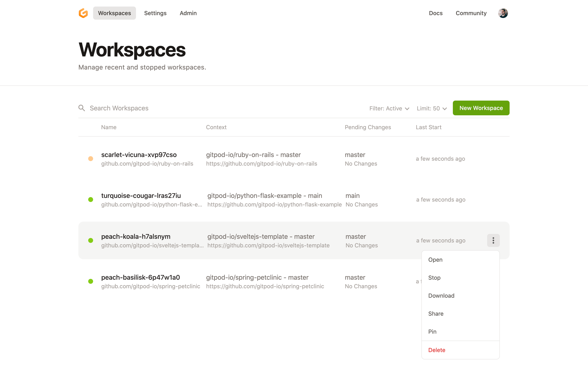588x368 pixels.
Task: Choose Download in the workspace menu
Action: pyautogui.click(x=460, y=296)
